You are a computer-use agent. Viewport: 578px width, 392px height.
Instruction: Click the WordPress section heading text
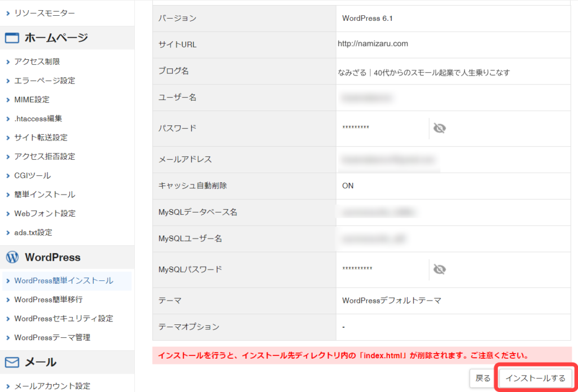[52, 258]
